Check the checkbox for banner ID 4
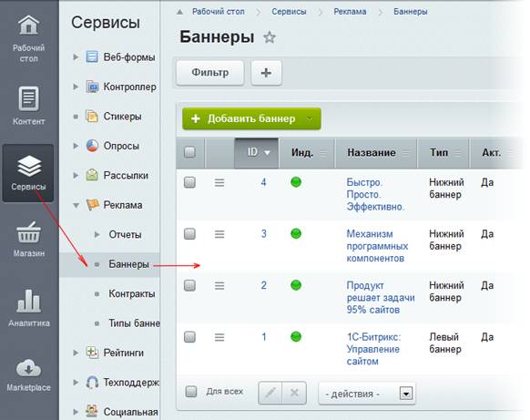 click(189, 182)
